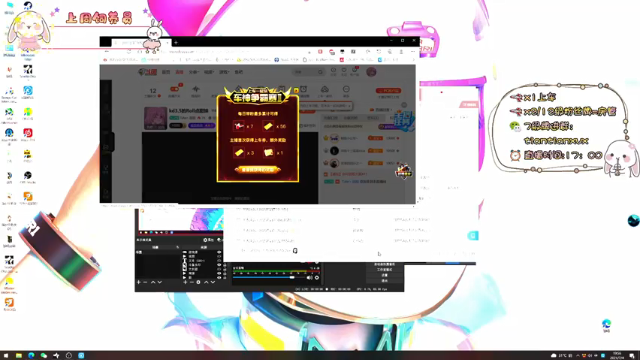Open the last nav item before the search box
Image resolution: width=640 pixels, height=360 pixels.
[239, 72]
